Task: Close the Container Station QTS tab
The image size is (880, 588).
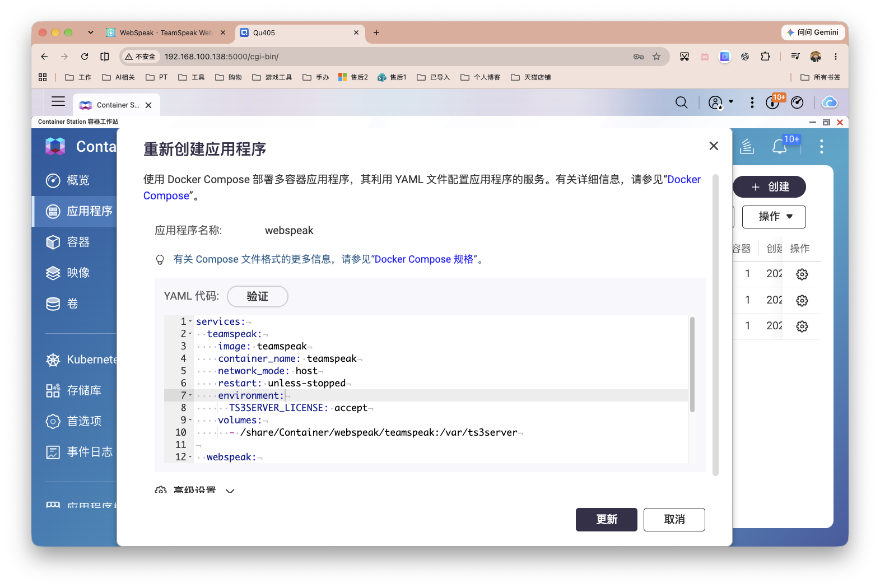Action: pos(148,105)
